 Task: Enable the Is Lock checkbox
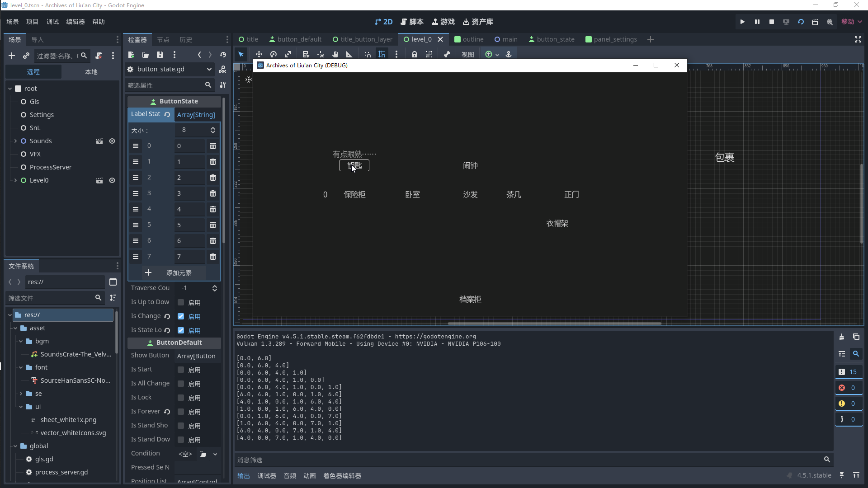(181, 398)
